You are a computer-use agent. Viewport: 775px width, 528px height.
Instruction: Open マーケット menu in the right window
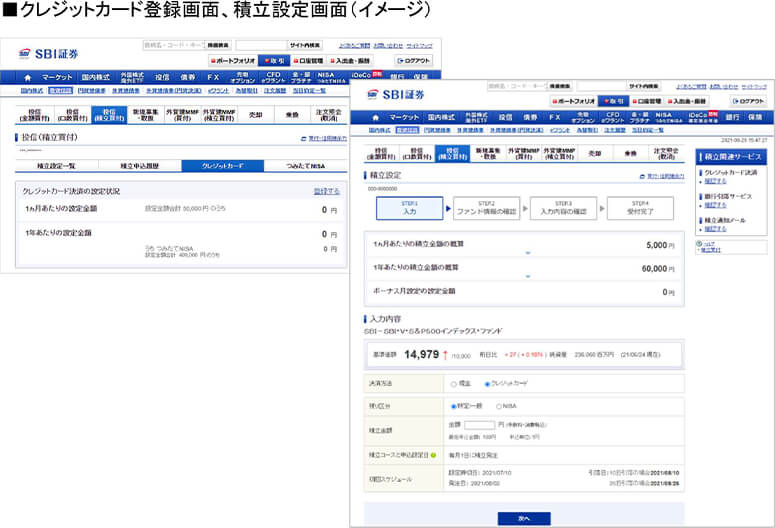pos(404,117)
